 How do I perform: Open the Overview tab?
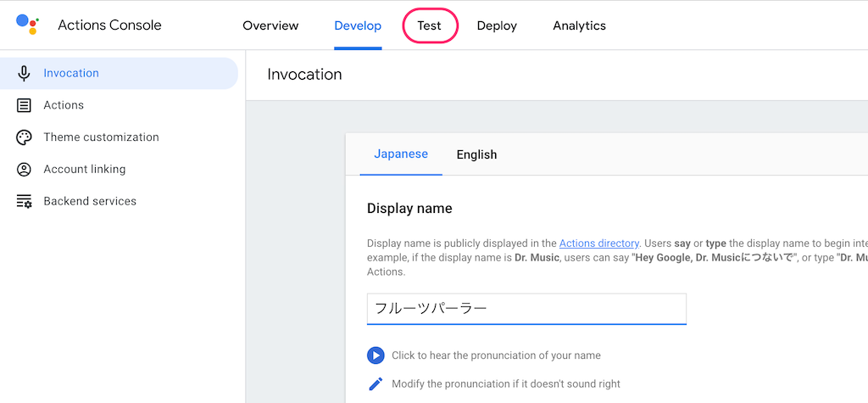click(x=270, y=25)
